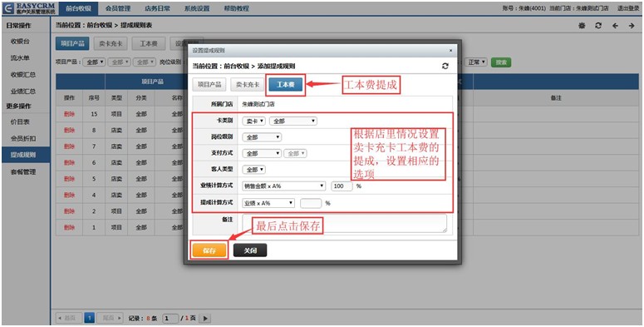Click the page header refresh icon

[598, 26]
